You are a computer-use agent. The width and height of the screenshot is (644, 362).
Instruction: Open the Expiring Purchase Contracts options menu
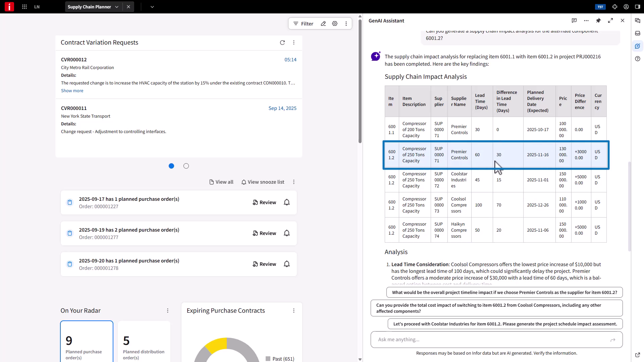pyautogui.click(x=294, y=310)
